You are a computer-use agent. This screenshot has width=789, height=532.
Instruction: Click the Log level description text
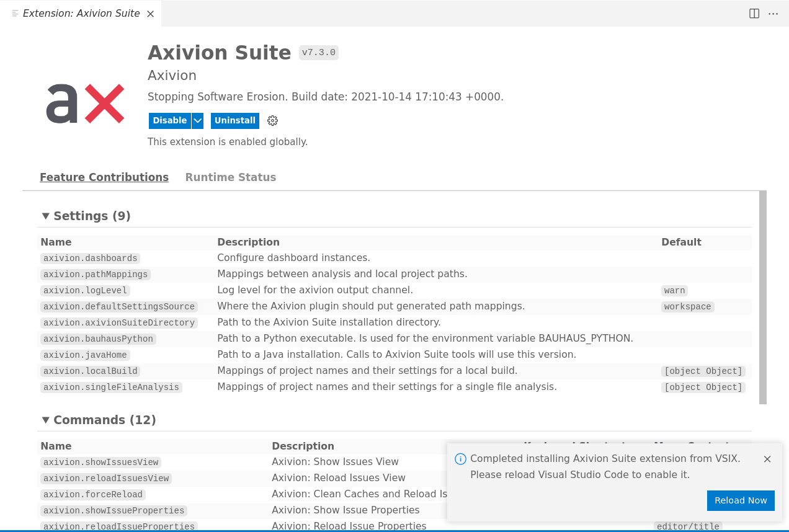click(315, 290)
